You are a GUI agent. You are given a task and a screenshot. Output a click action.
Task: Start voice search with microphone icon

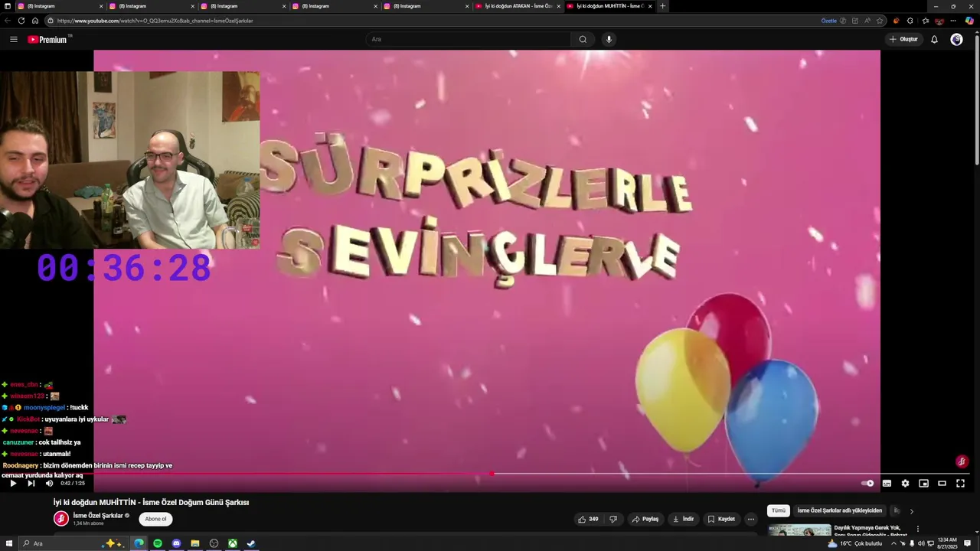(609, 39)
